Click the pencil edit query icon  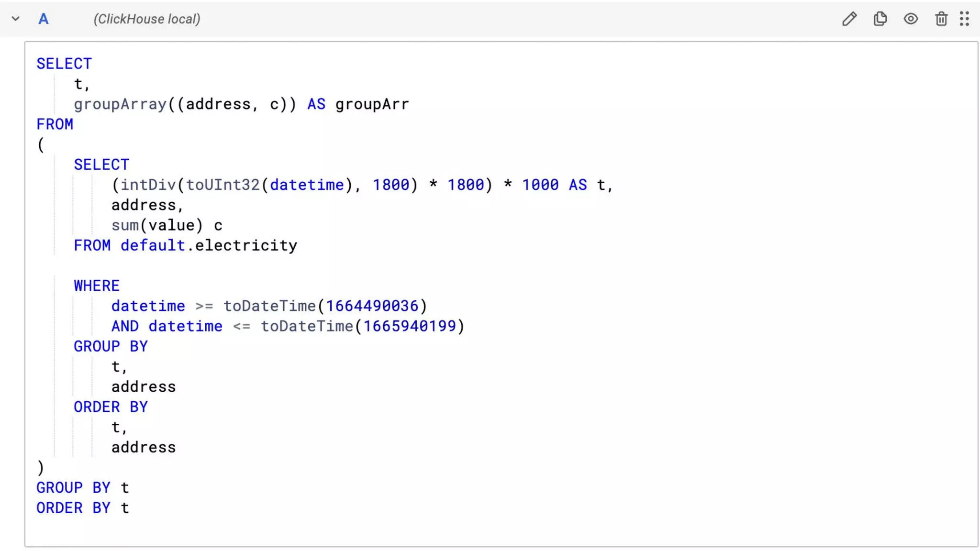coord(849,19)
